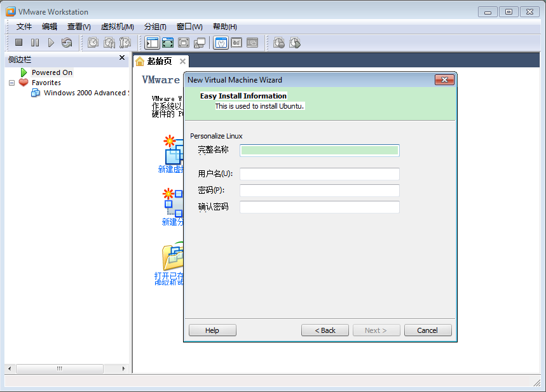Screen dimensions: 546x392
Task: Click the sidebar scroll left arrow
Action: click(x=10, y=368)
